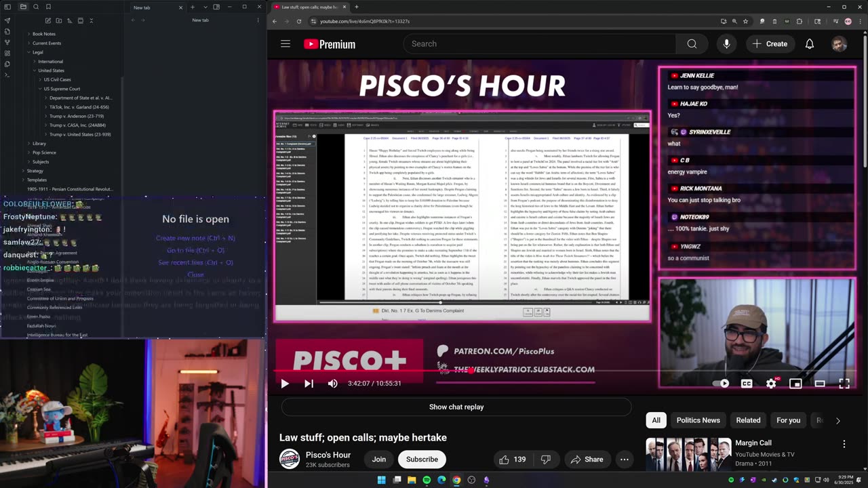Search with your voice microphone button
Image resolution: width=868 pixels, height=488 pixels.
[726, 44]
